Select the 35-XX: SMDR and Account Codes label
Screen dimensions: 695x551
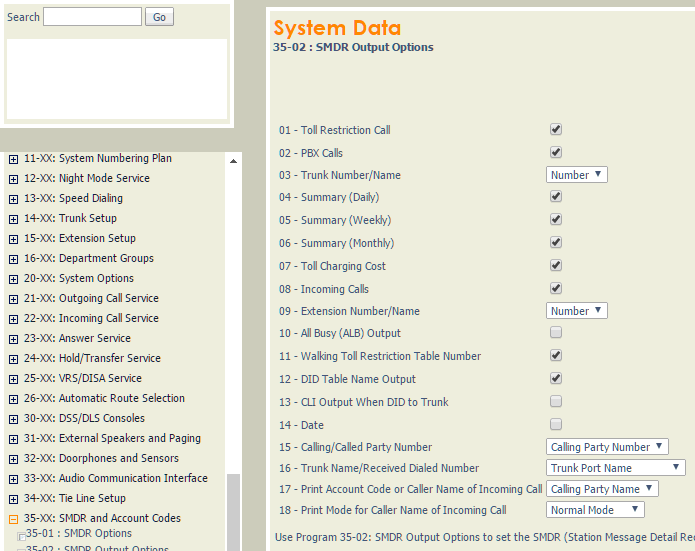pyautogui.click(x=102, y=518)
